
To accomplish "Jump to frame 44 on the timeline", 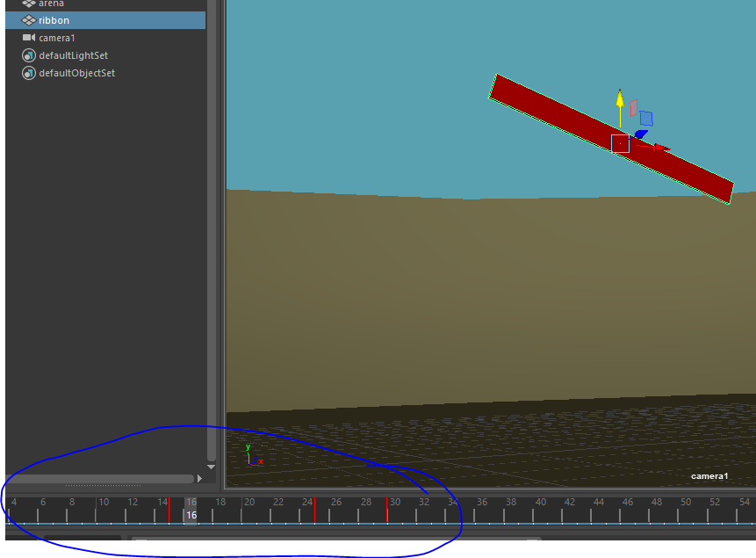I will [598, 502].
